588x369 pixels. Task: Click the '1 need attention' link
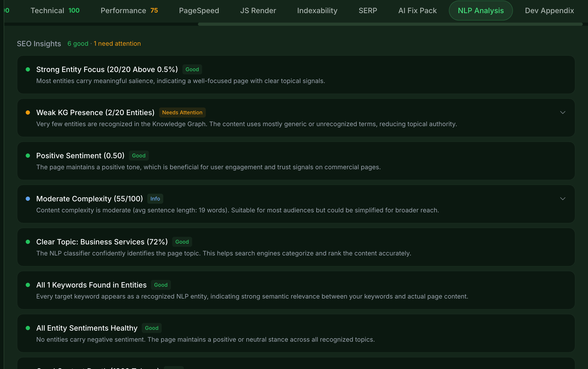click(117, 44)
